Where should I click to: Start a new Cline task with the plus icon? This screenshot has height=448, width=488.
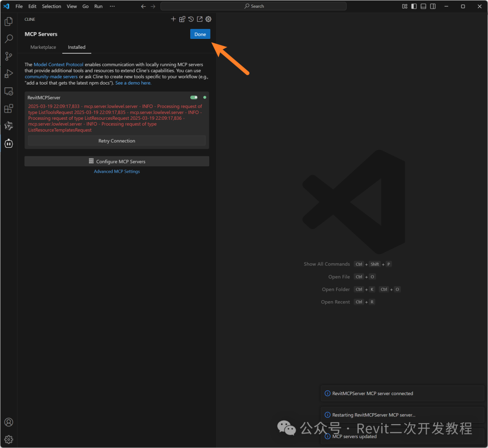click(174, 19)
